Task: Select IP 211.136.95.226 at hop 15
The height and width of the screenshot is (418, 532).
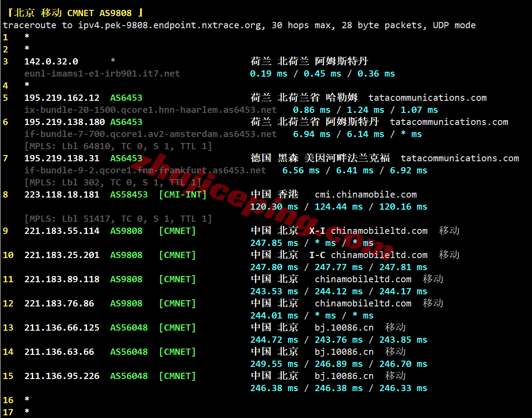Action: click(62, 376)
